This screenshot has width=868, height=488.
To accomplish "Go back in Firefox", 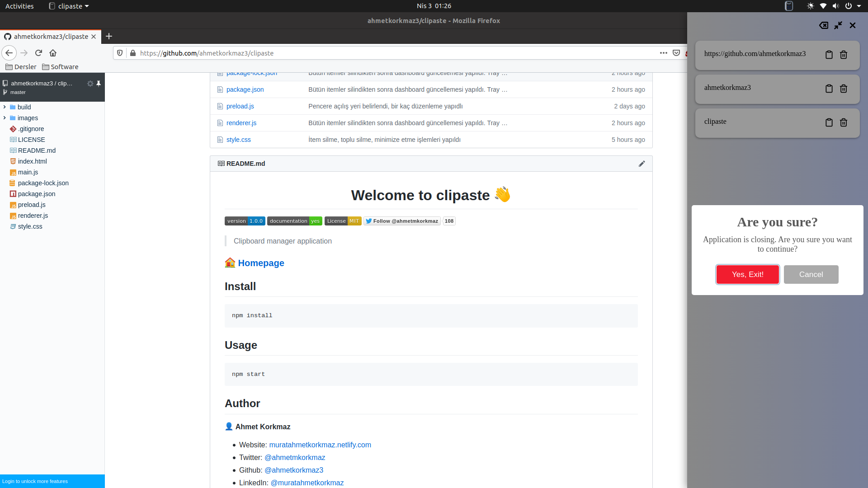I will [9, 53].
